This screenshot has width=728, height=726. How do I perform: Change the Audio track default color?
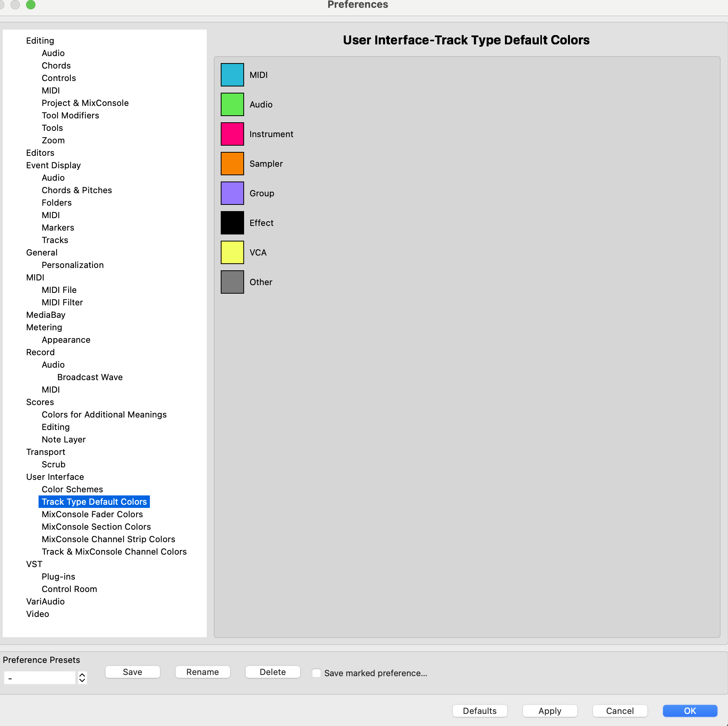click(232, 104)
